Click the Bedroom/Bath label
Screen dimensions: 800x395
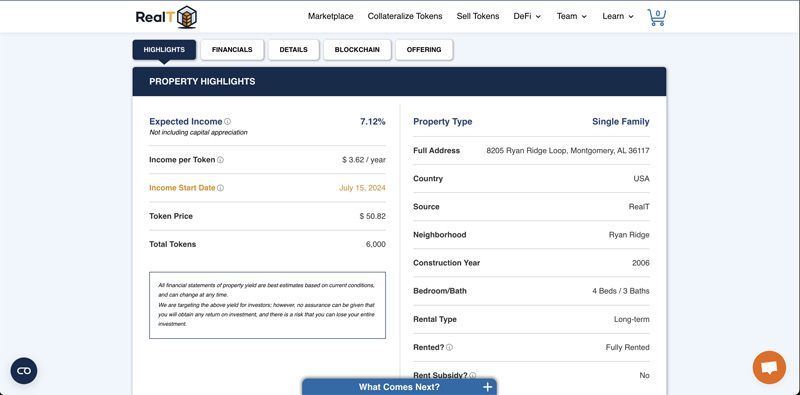coord(440,291)
